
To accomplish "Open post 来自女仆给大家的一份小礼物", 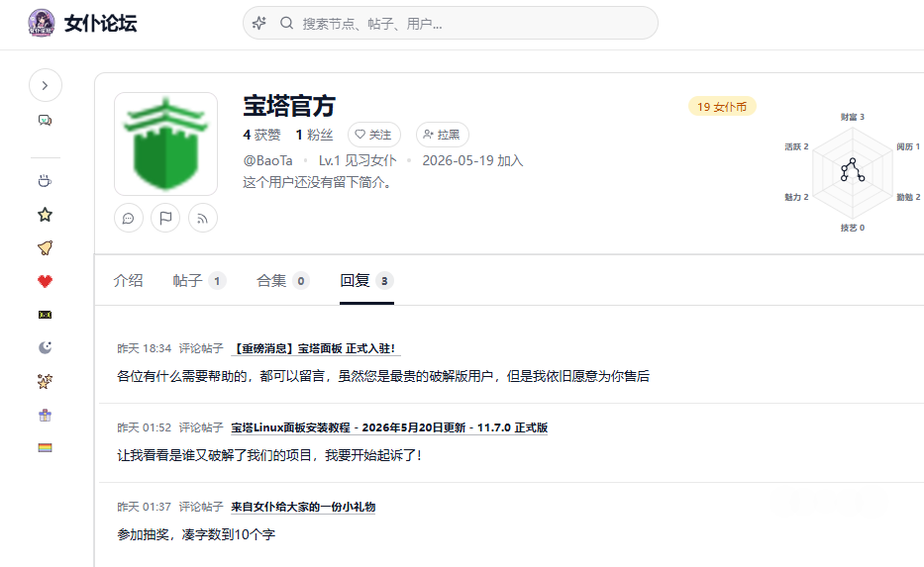I will click(303, 507).
